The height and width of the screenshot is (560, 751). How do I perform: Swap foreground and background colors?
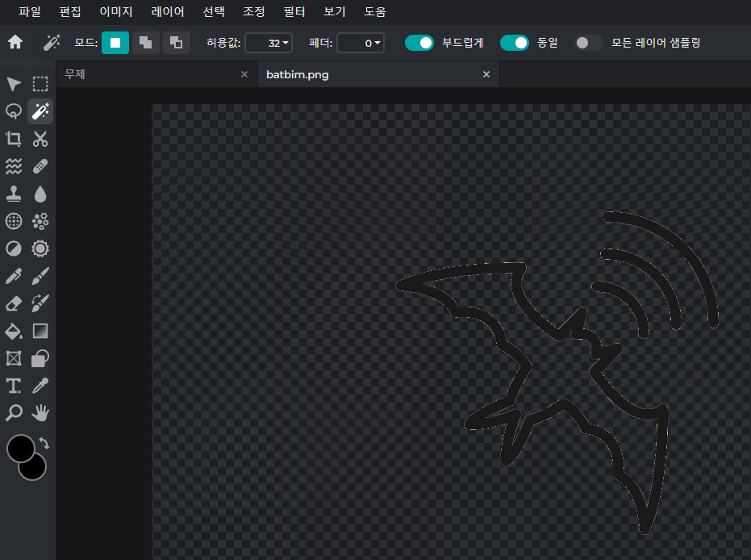(44, 443)
